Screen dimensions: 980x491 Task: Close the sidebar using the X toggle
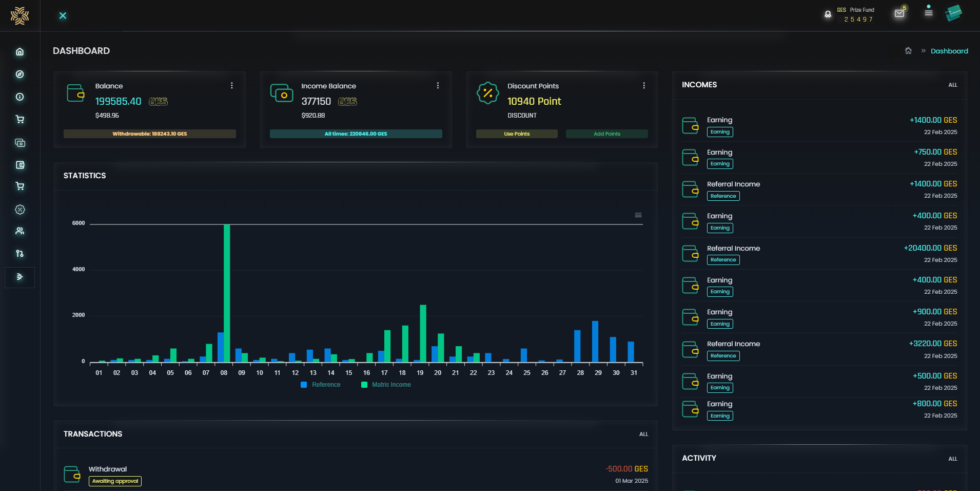(x=62, y=15)
